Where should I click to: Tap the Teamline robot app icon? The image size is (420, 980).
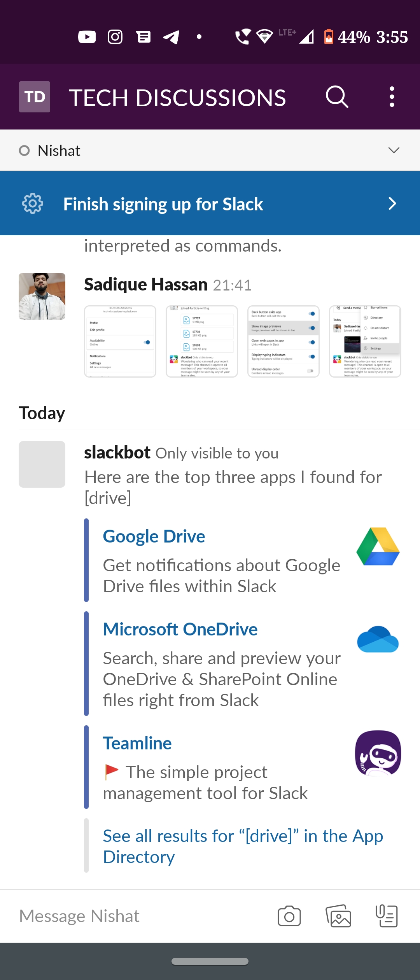378,753
